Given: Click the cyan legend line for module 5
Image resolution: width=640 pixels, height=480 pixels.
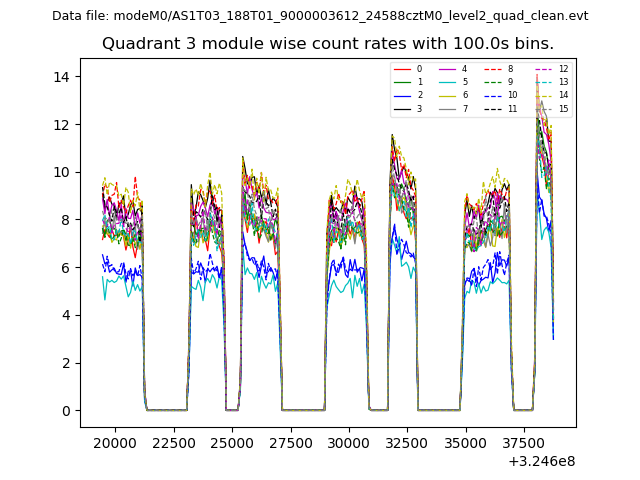Looking at the screenshot, I should tap(448, 82).
